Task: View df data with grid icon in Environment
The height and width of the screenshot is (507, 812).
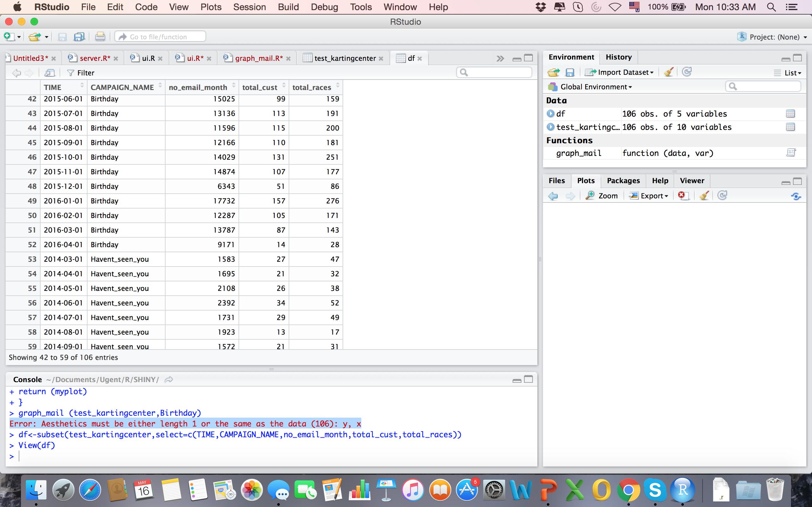Action: [x=791, y=113]
